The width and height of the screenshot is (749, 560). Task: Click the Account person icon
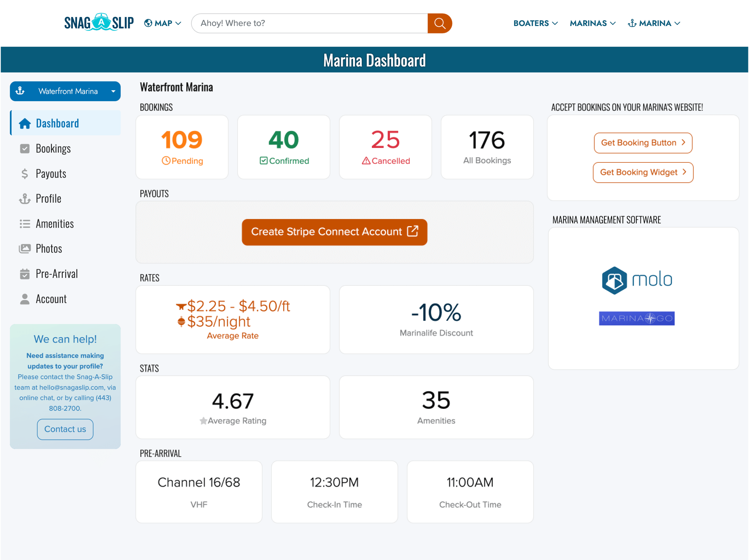point(25,299)
